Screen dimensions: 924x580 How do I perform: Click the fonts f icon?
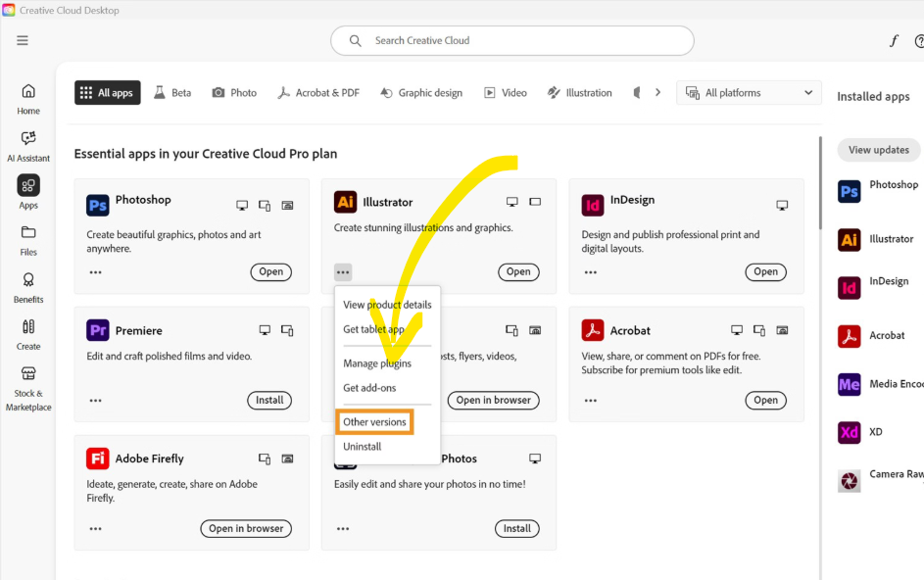(x=894, y=41)
